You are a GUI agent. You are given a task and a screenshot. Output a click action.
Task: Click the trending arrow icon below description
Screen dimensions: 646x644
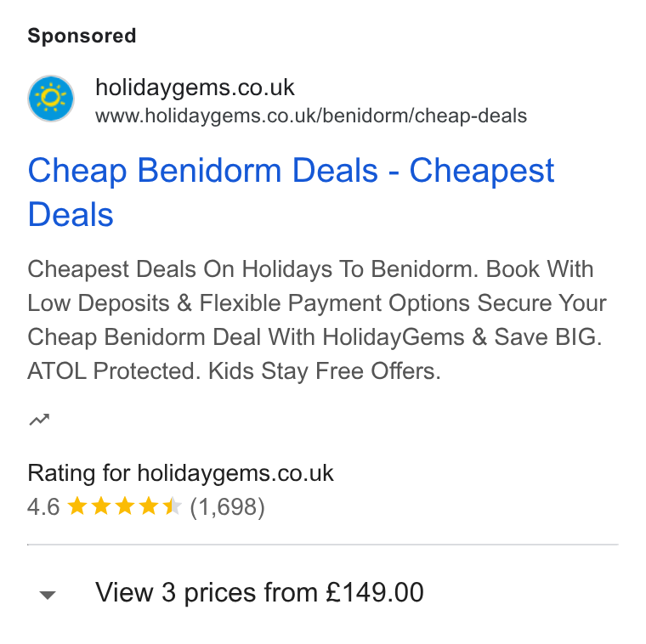pyautogui.click(x=40, y=420)
